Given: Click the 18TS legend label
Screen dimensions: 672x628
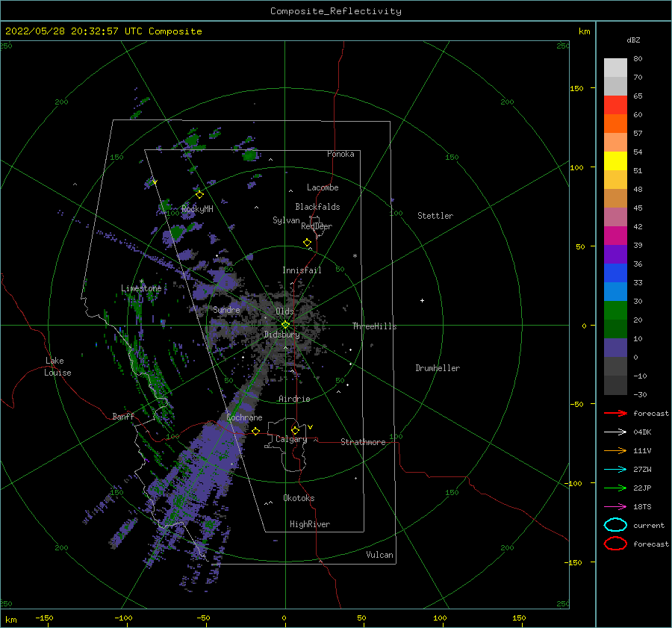Looking at the screenshot, I should tap(642, 507).
